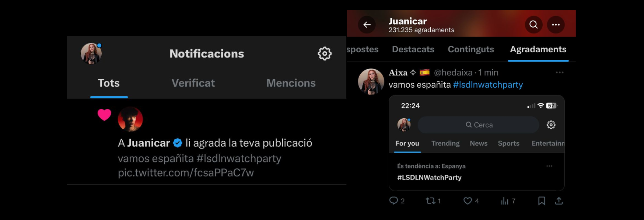This screenshot has width=644, height=220.
Task: Share Aixa's tweet via share icon
Action: 559,201
